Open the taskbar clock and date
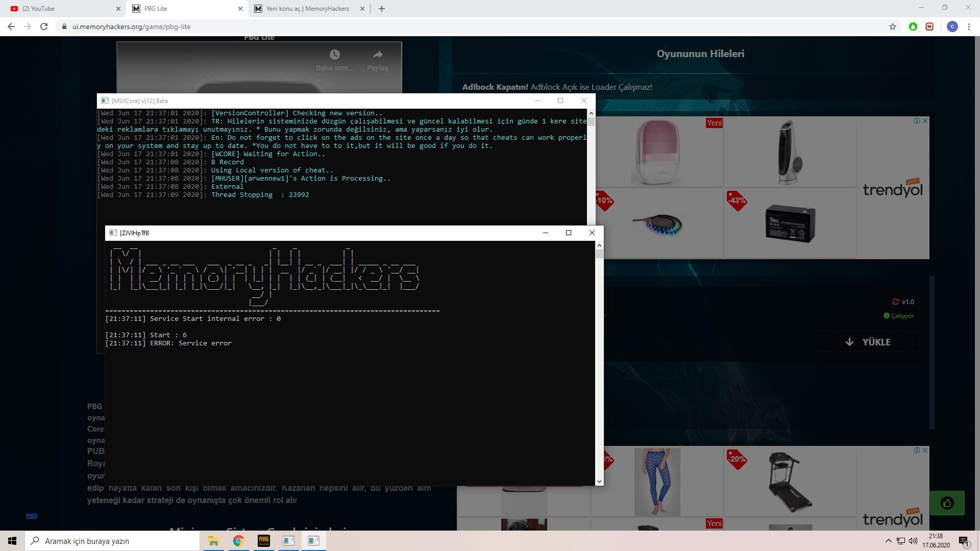980x551 pixels. click(936, 541)
